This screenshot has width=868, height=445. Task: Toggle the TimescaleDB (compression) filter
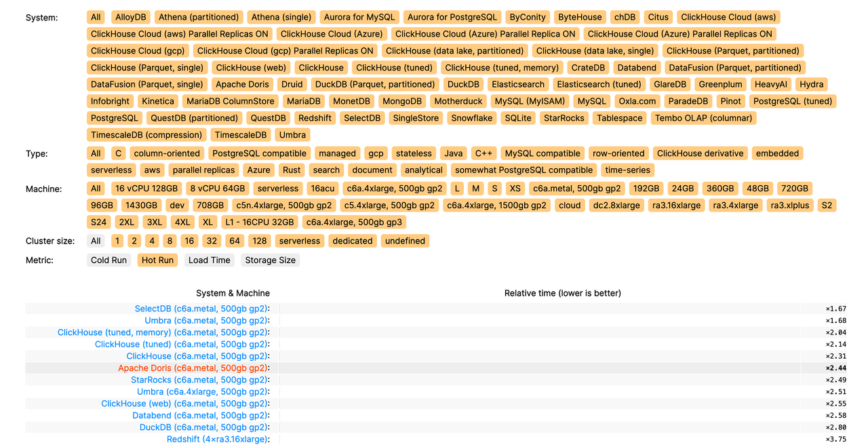[x=146, y=135]
